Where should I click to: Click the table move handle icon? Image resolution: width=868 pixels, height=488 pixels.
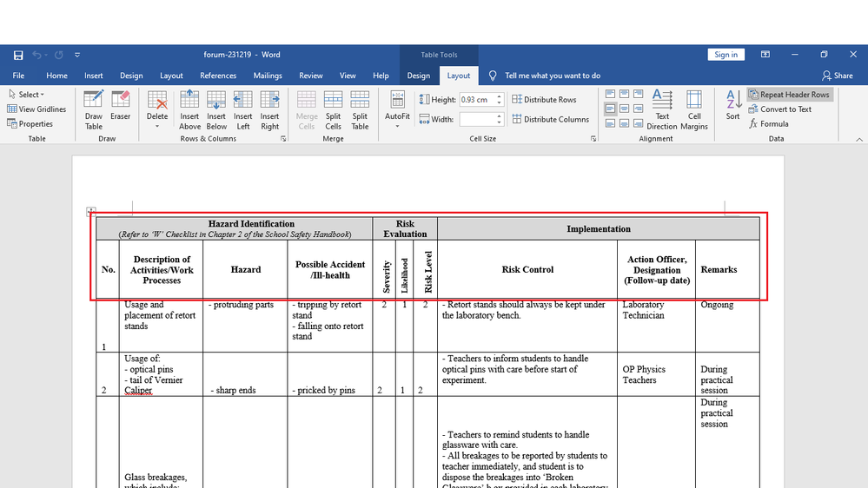coord(91,211)
